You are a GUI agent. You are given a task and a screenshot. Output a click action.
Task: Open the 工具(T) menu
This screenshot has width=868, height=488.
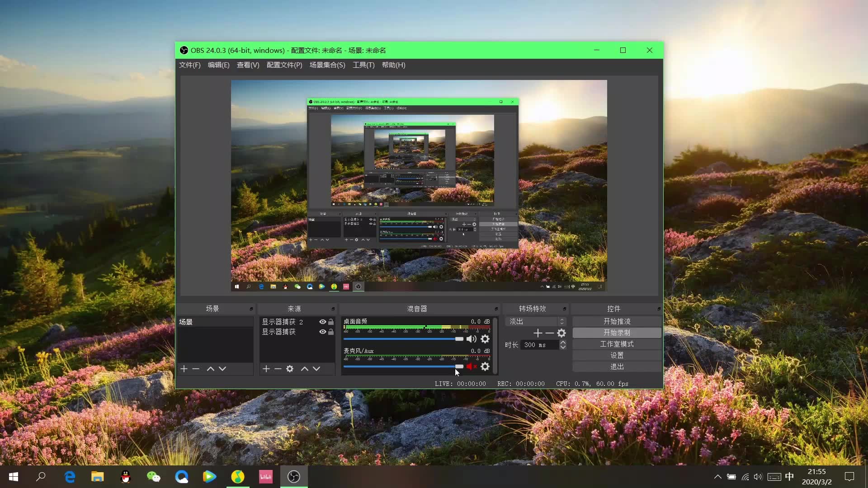point(363,65)
